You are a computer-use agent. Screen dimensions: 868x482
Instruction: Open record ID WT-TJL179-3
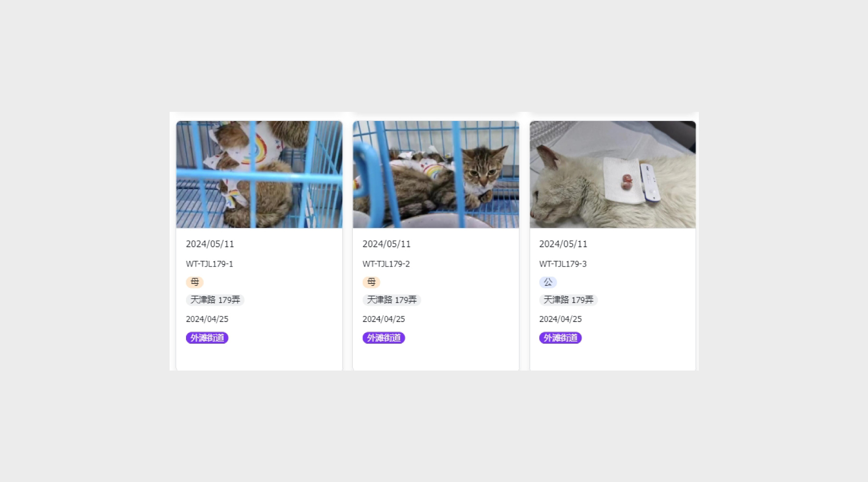[x=563, y=264]
